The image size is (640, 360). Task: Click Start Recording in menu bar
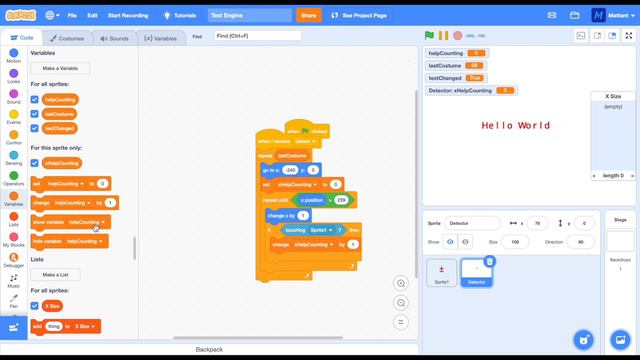click(x=128, y=15)
